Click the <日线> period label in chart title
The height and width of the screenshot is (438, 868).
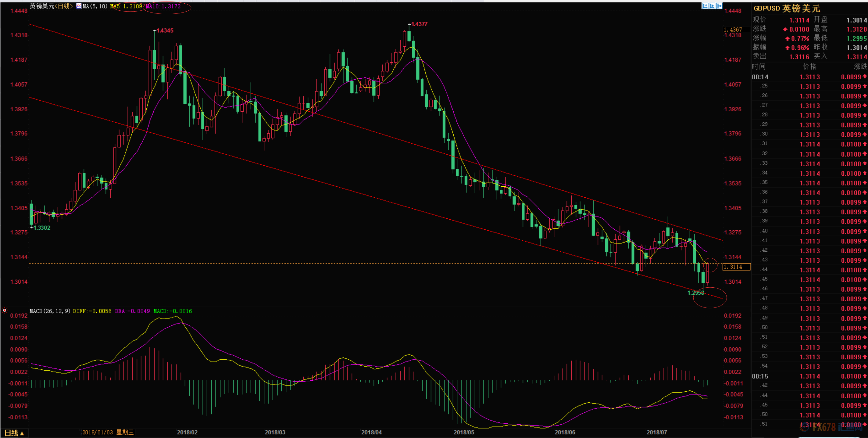[x=64, y=6]
